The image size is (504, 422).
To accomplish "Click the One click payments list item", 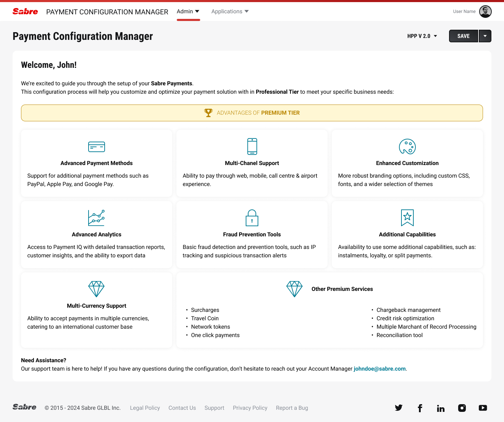I will point(215,335).
